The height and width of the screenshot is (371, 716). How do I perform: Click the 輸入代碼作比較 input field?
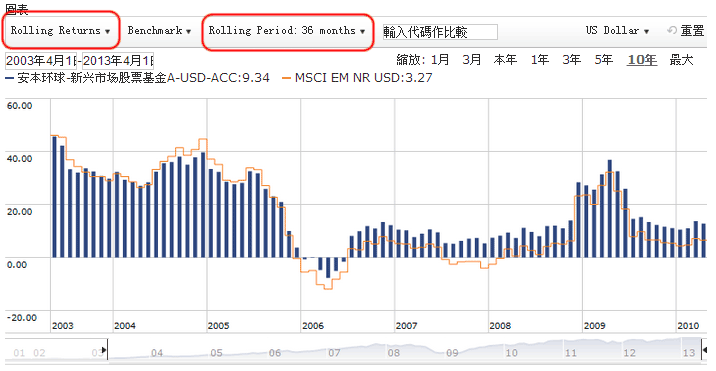[440, 32]
